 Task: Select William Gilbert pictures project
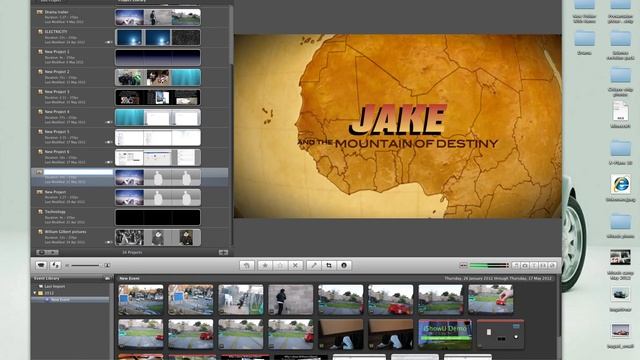[x=129, y=237]
